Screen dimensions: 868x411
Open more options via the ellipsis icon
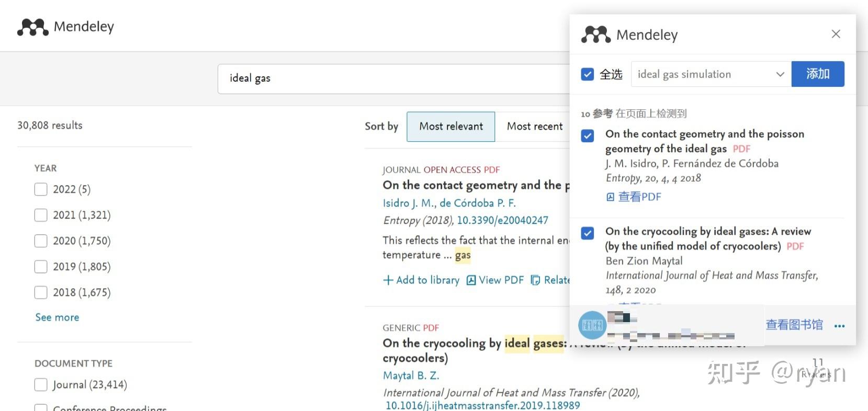coord(839,325)
